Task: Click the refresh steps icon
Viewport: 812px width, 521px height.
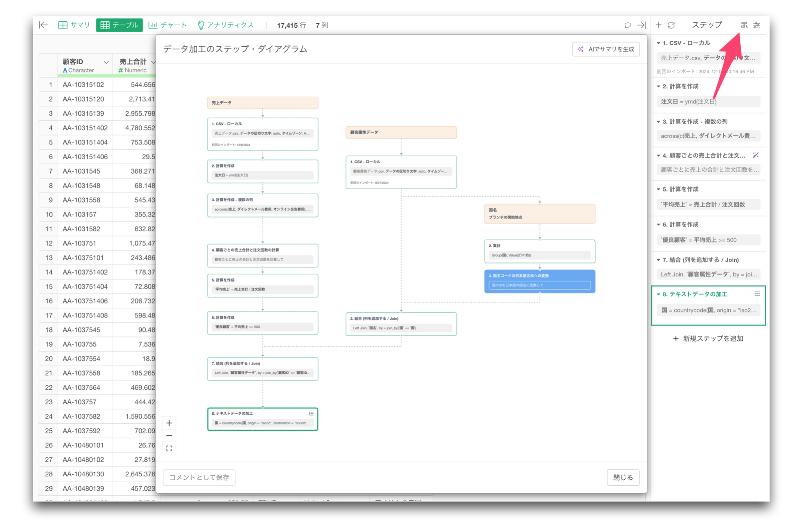Action: [671, 25]
